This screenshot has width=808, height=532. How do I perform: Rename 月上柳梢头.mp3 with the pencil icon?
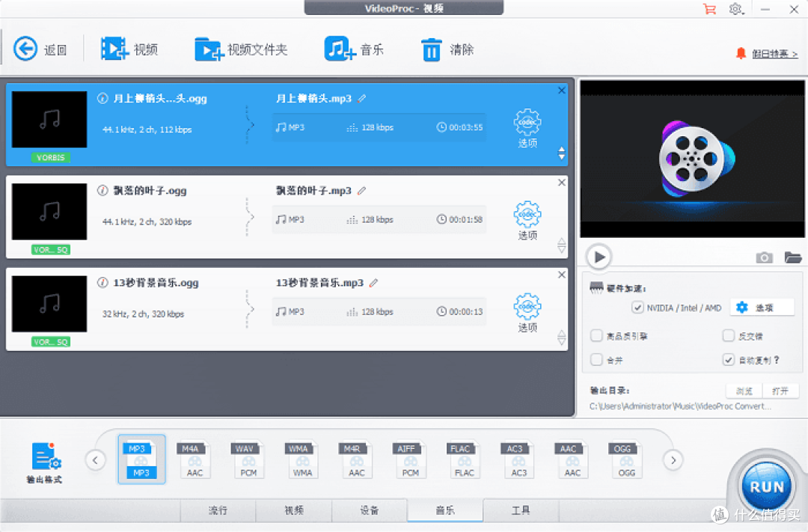pyautogui.click(x=362, y=98)
